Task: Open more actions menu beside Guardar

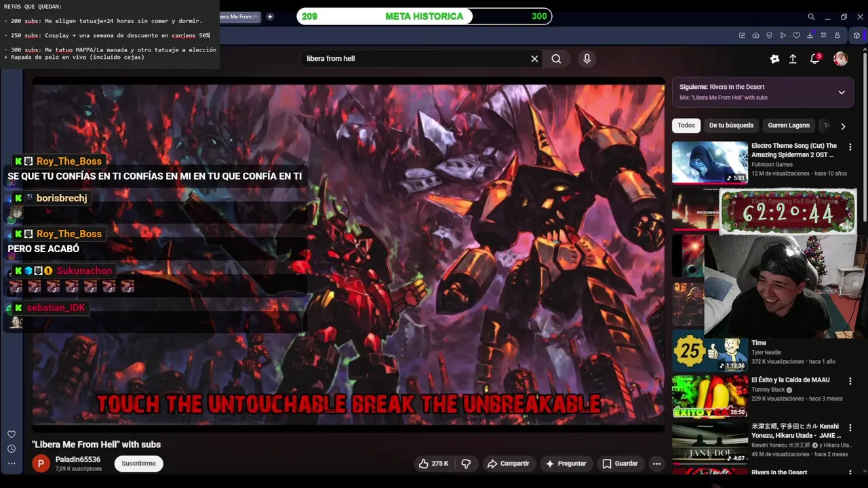Action: [656, 464]
